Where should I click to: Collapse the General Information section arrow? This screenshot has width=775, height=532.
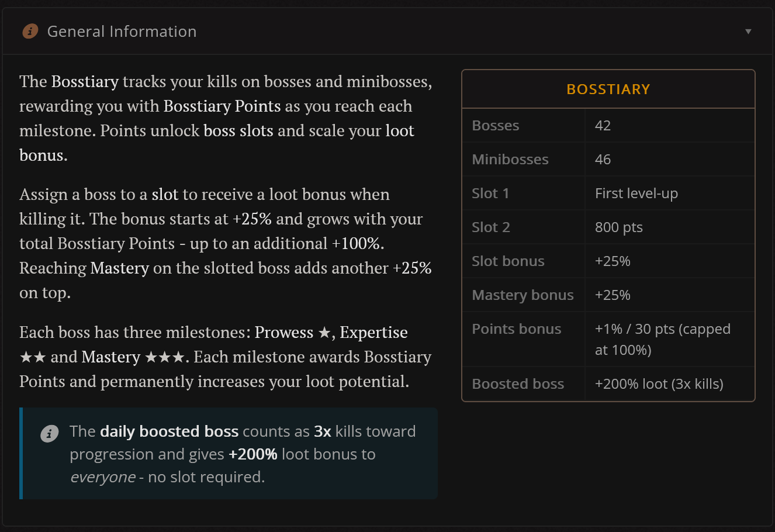pos(748,32)
